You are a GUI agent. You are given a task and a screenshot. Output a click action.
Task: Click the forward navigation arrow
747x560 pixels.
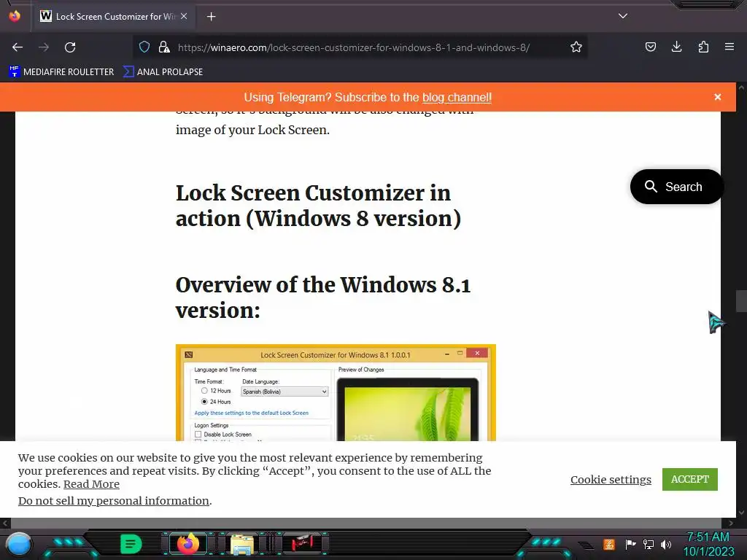[x=44, y=47]
